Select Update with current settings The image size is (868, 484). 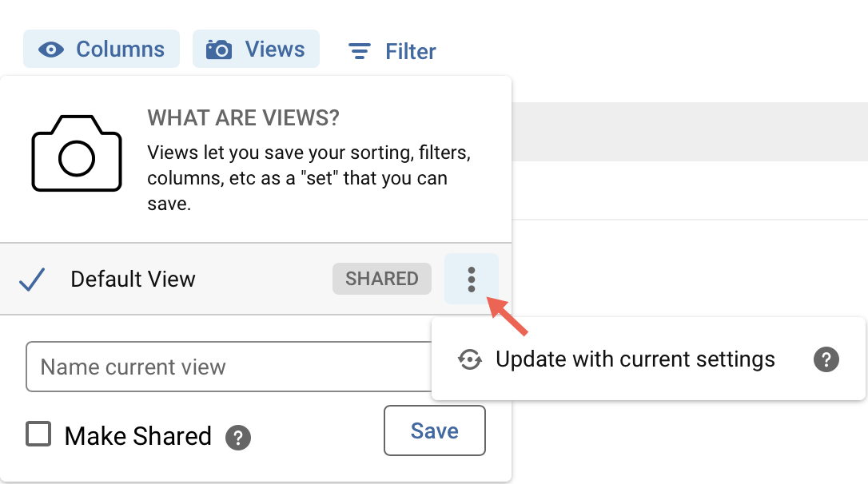pyautogui.click(x=635, y=359)
